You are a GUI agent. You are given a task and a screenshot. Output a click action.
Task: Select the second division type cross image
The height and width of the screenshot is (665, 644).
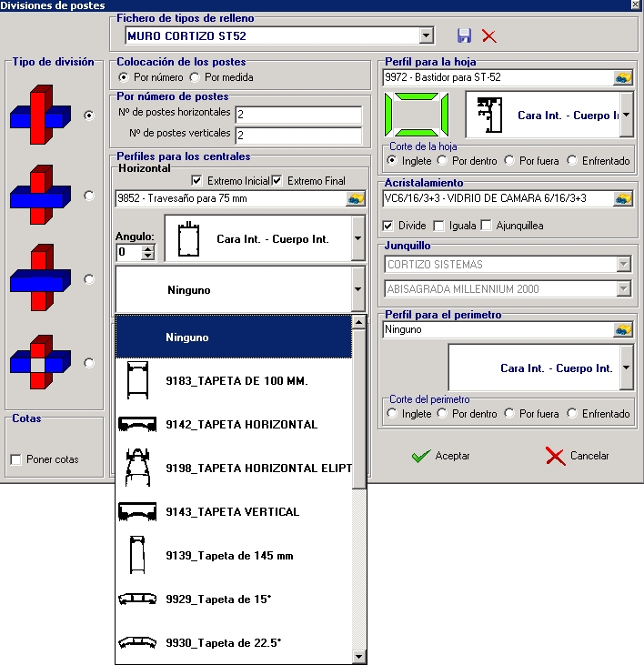tap(40, 195)
